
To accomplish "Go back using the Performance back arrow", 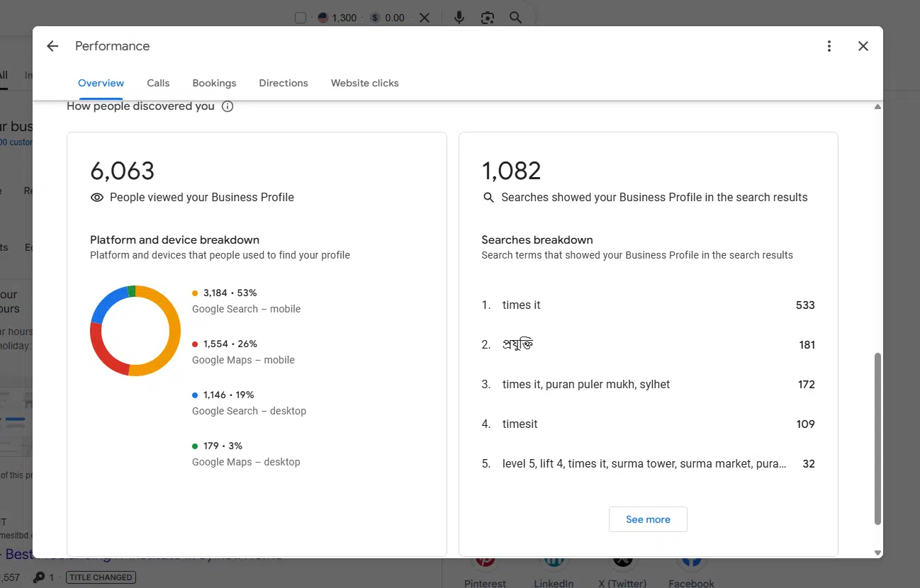I will click(52, 46).
